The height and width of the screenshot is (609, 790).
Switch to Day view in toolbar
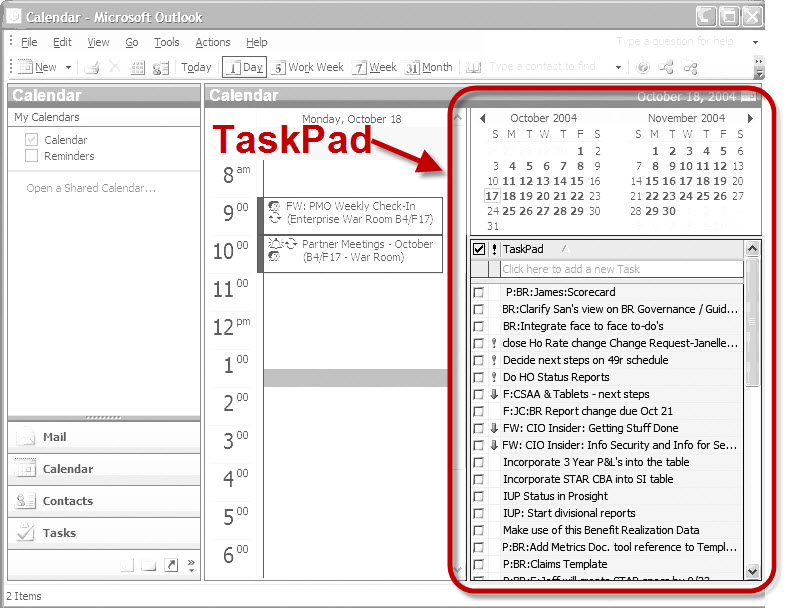(x=243, y=68)
